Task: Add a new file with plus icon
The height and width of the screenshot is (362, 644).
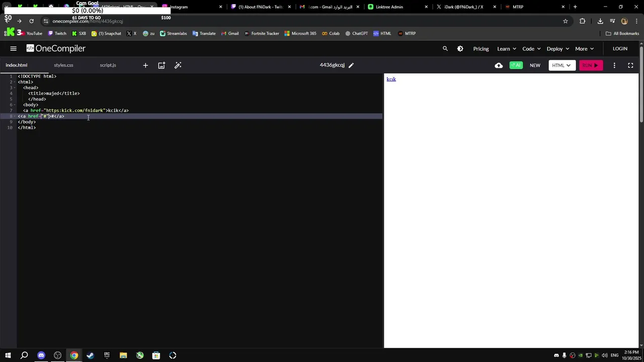Action: 145,65
